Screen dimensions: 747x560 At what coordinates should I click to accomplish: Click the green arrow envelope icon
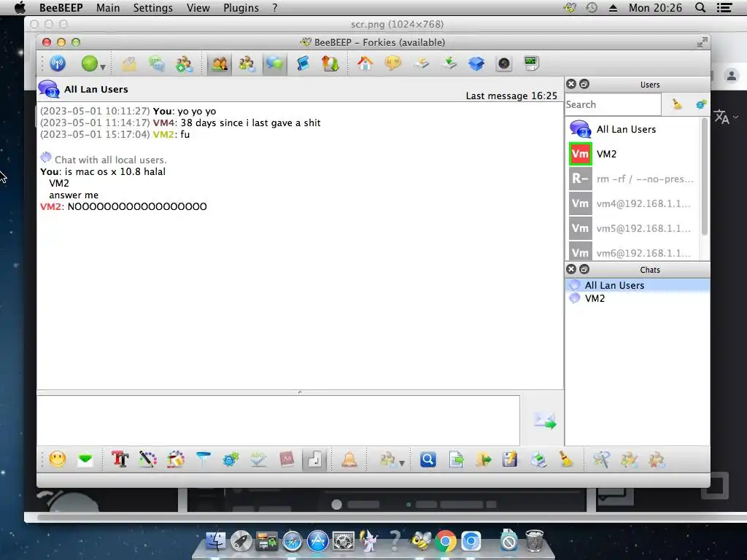click(85, 459)
